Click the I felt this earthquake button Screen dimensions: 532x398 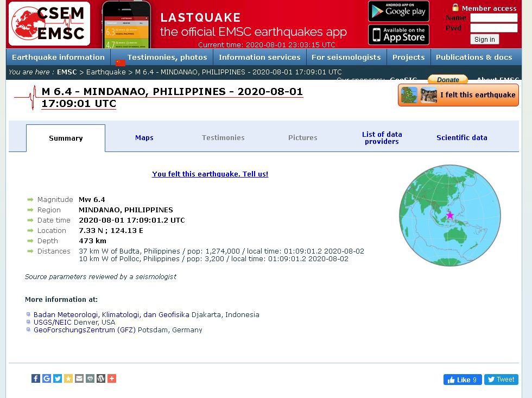458,95
